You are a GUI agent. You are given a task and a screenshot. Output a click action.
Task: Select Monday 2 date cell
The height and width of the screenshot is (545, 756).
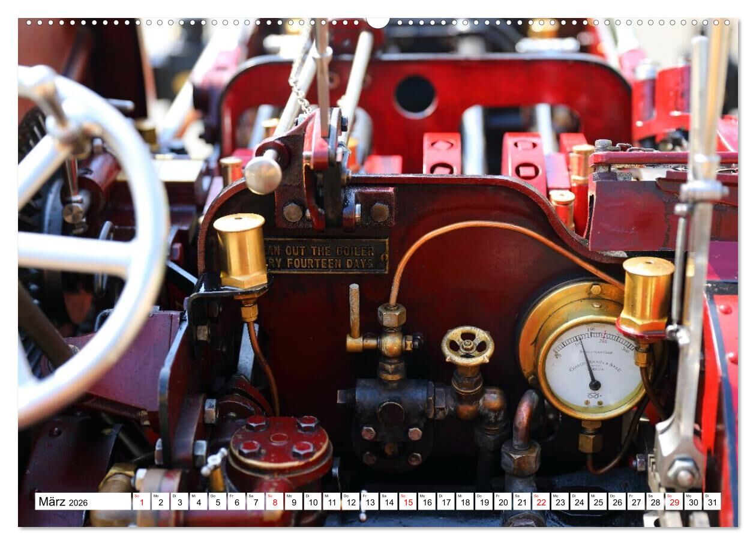[160, 502]
